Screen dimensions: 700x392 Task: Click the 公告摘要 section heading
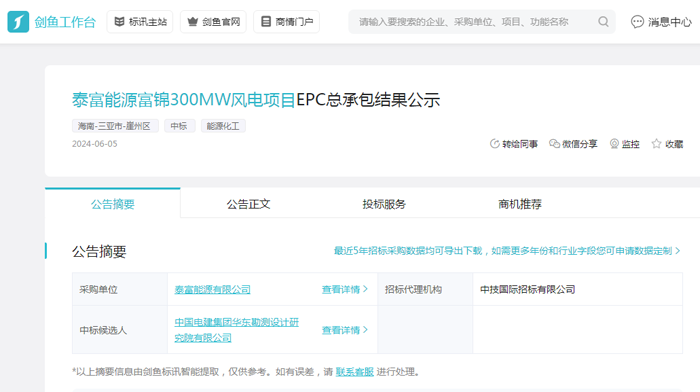(99, 251)
